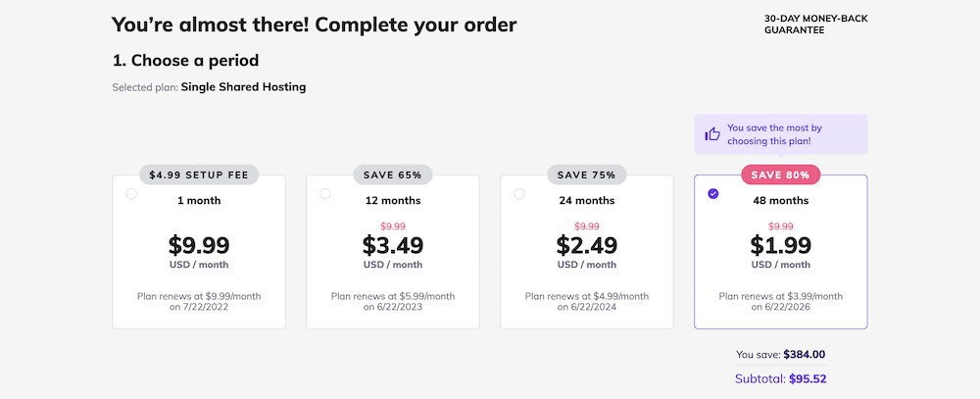
Task: Select the $9.99 per month price
Action: point(199,245)
